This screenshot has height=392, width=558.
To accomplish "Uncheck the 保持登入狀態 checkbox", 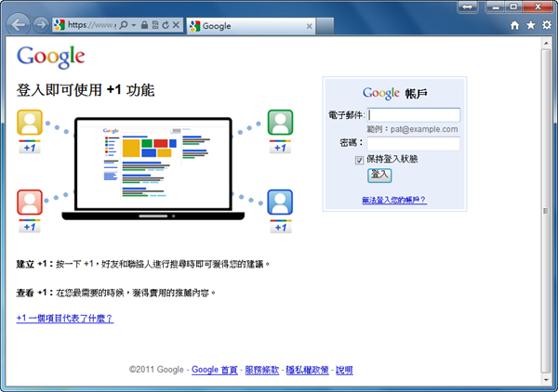I will click(359, 161).
